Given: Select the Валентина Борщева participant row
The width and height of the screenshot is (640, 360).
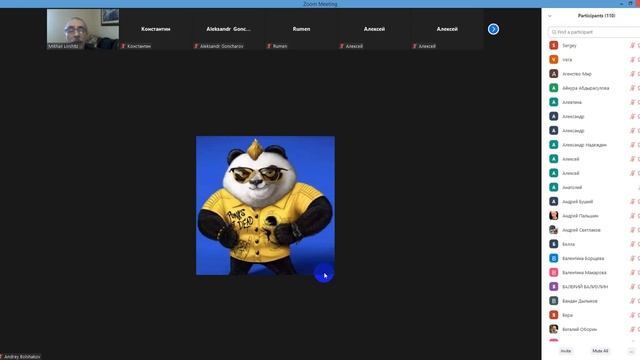Looking at the screenshot, I should pyautogui.click(x=591, y=258).
